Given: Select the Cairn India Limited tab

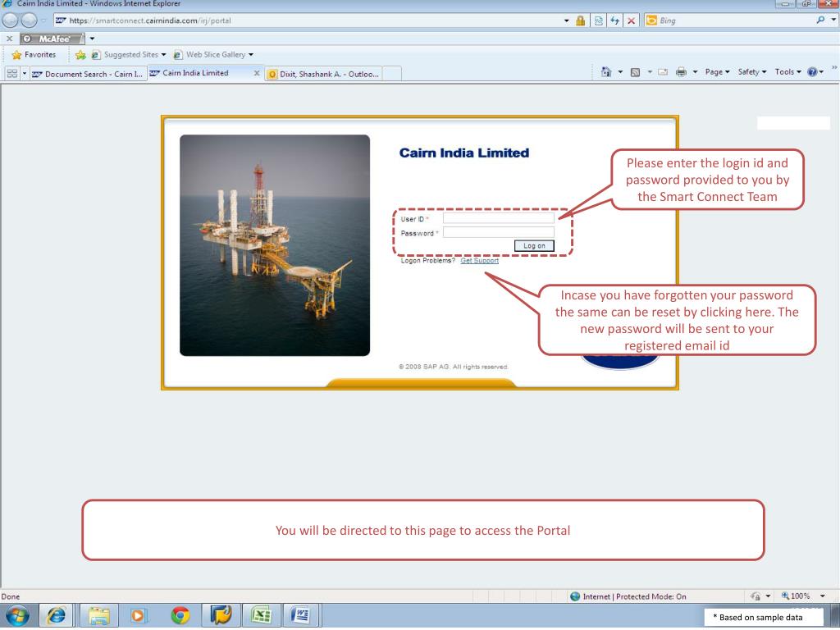Looking at the screenshot, I should [195, 73].
